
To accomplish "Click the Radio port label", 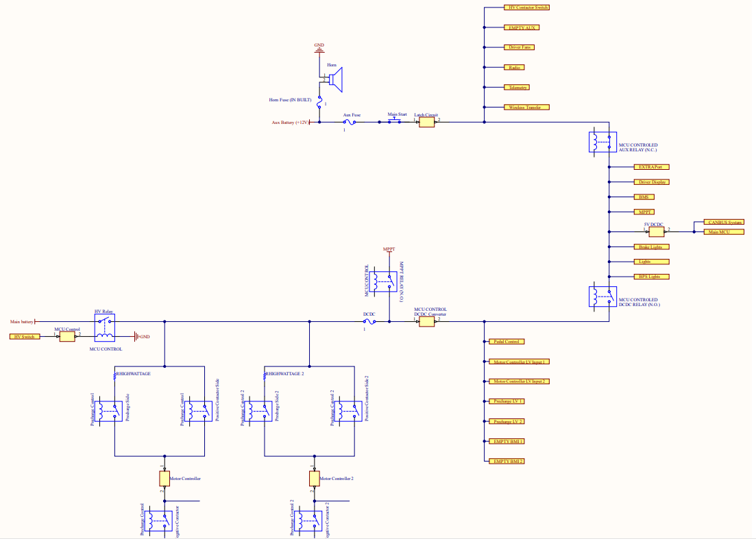I will click(514, 67).
